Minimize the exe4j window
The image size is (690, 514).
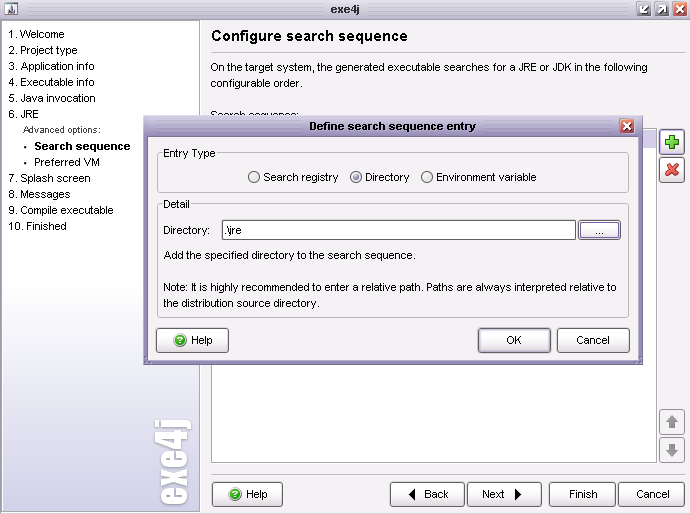[x=644, y=9]
